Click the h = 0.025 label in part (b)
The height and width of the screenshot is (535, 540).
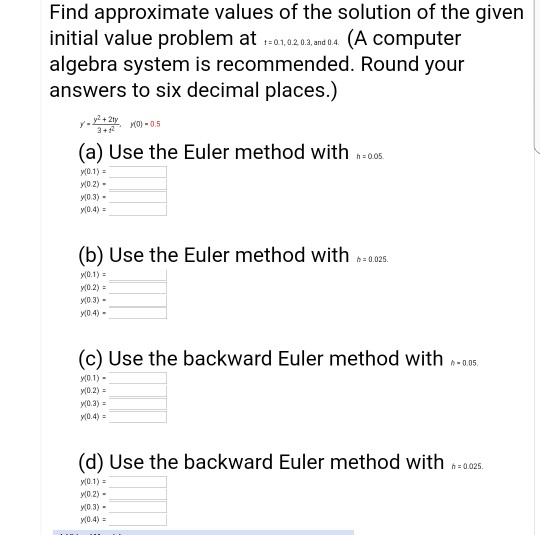tap(373, 259)
